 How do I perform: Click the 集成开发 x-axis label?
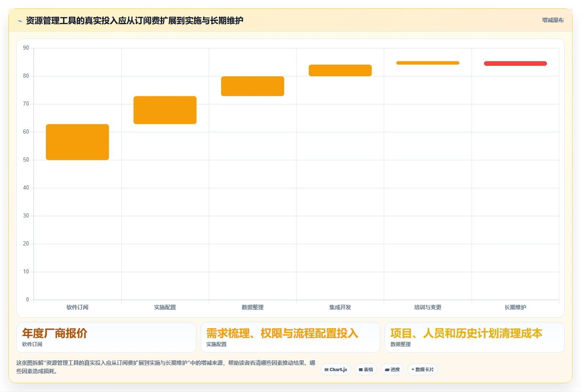tap(340, 307)
